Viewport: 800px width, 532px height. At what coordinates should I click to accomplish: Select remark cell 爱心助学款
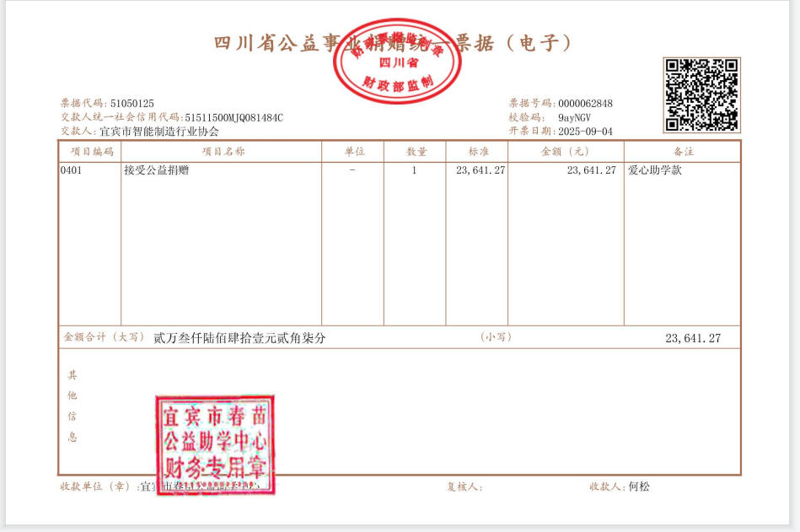coord(655,170)
